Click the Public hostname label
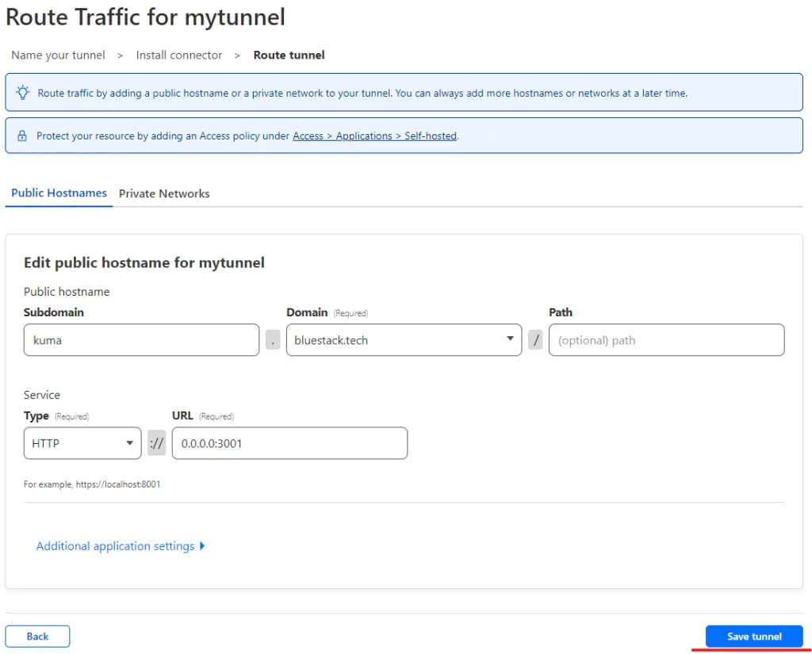Image resolution: width=812 pixels, height=654 pixels. tap(67, 292)
